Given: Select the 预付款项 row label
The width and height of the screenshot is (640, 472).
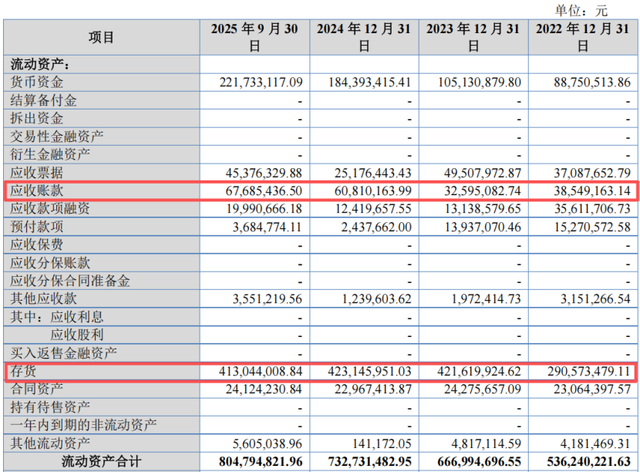Looking at the screenshot, I should click(x=36, y=226).
